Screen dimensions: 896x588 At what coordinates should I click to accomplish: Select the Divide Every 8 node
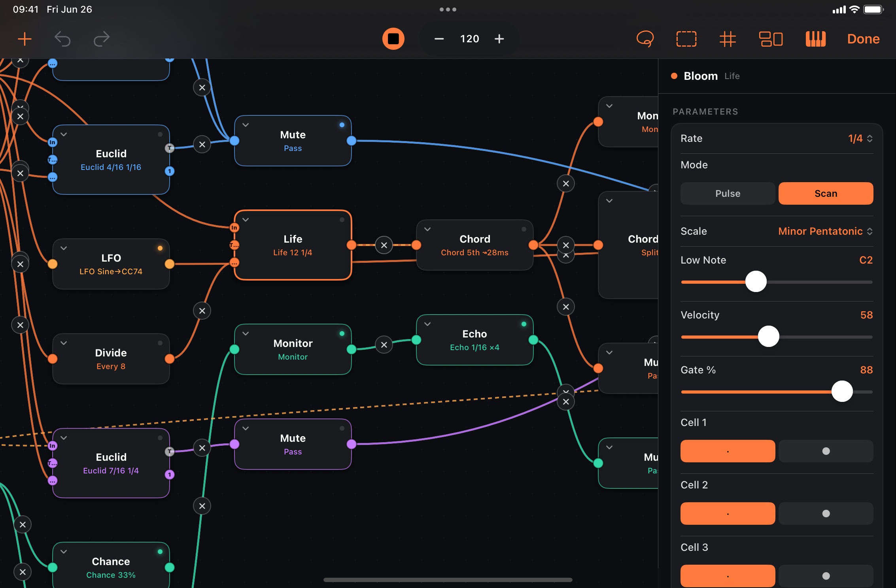click(x=111, y=359)
